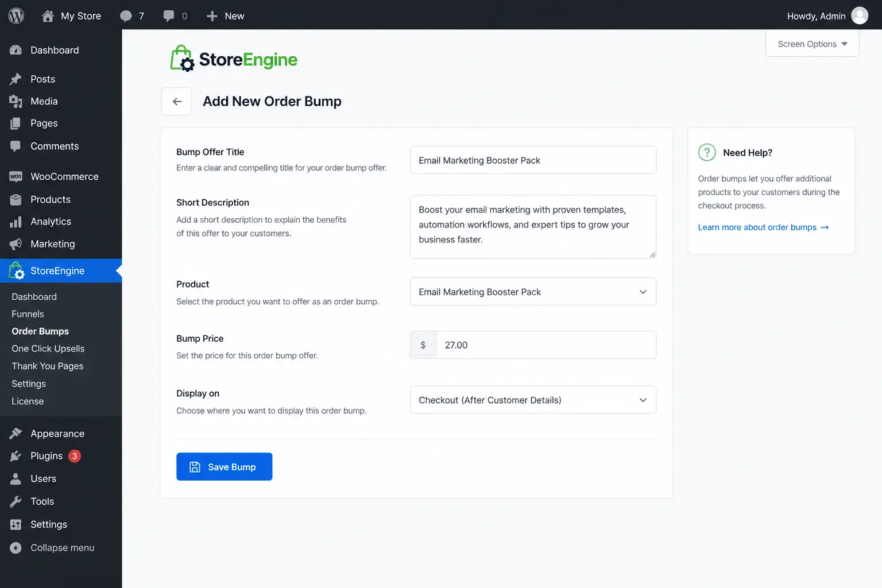Click the Settings sliders icon
882x588 pixels.
coord(16,524)
